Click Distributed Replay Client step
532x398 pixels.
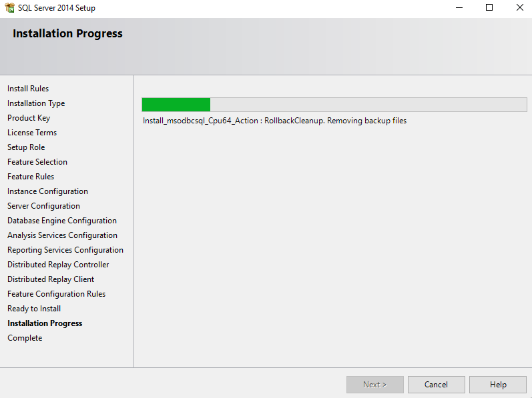[x=51, y=279]
